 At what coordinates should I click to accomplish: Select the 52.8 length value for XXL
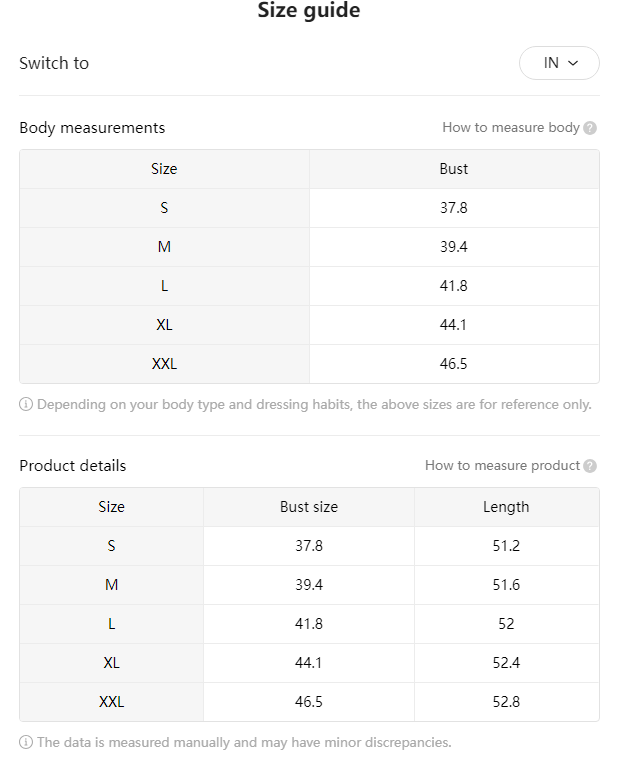click(x=506, y=702)
